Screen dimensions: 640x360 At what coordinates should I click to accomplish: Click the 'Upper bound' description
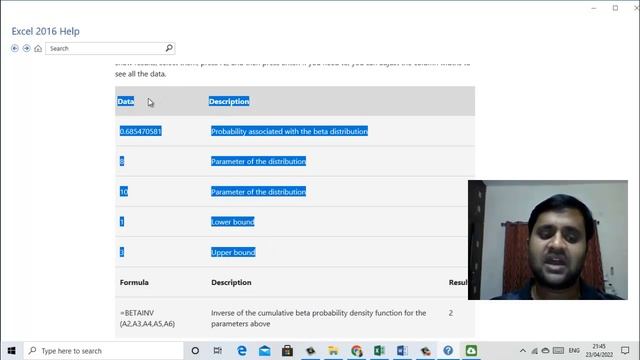coord(233,252)
